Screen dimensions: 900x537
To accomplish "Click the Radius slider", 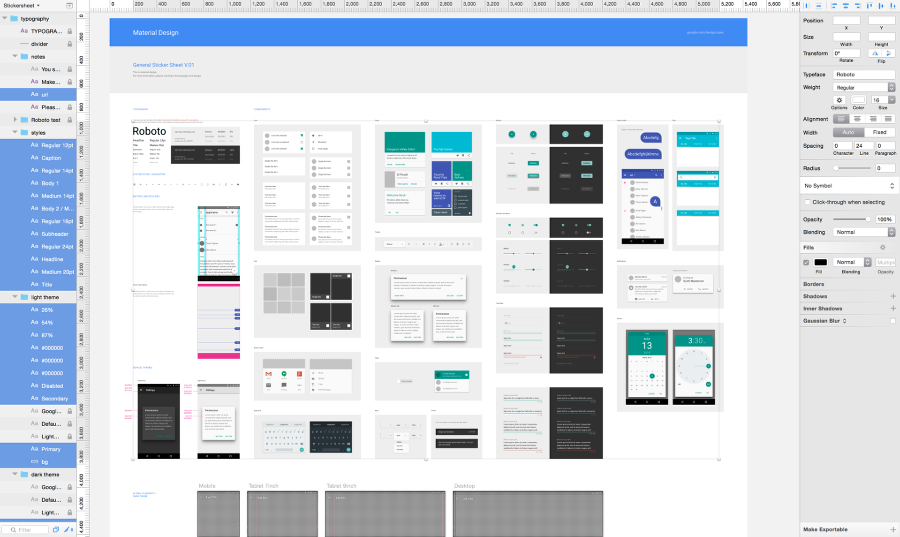I will click(x=853, y=168).
